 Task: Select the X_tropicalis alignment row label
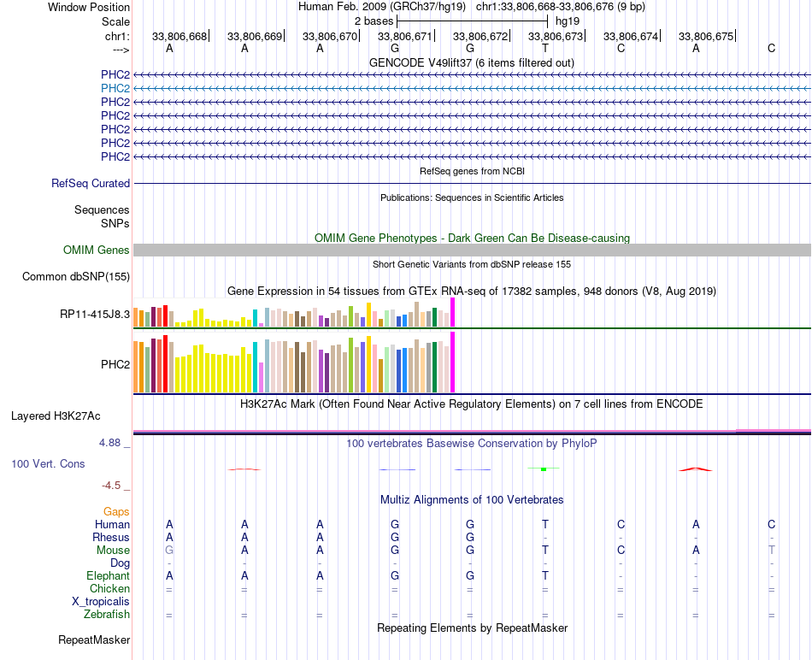click(101, 602)
